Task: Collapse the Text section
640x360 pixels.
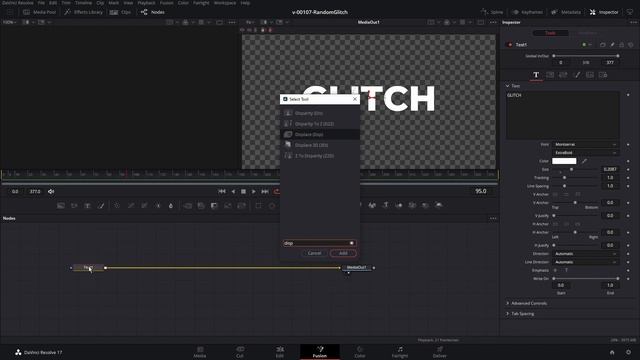Action: pyautogui.click(x=507, y=86)
